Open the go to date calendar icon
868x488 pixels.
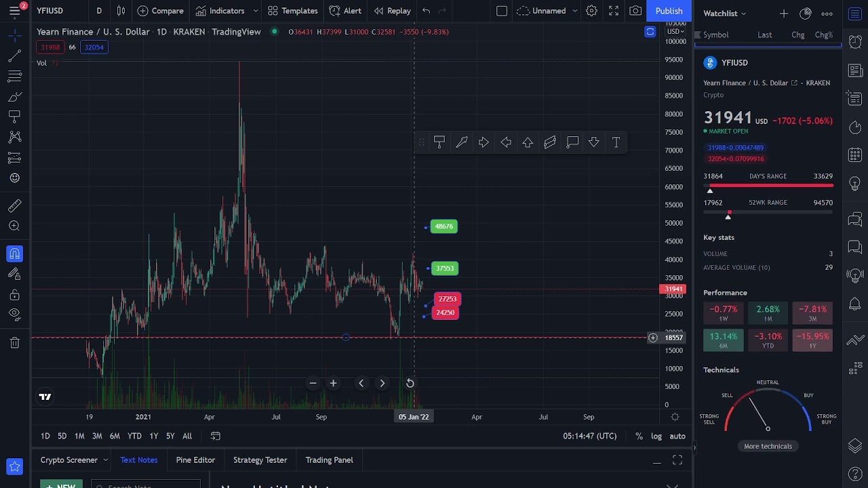(x=216, y=436)
